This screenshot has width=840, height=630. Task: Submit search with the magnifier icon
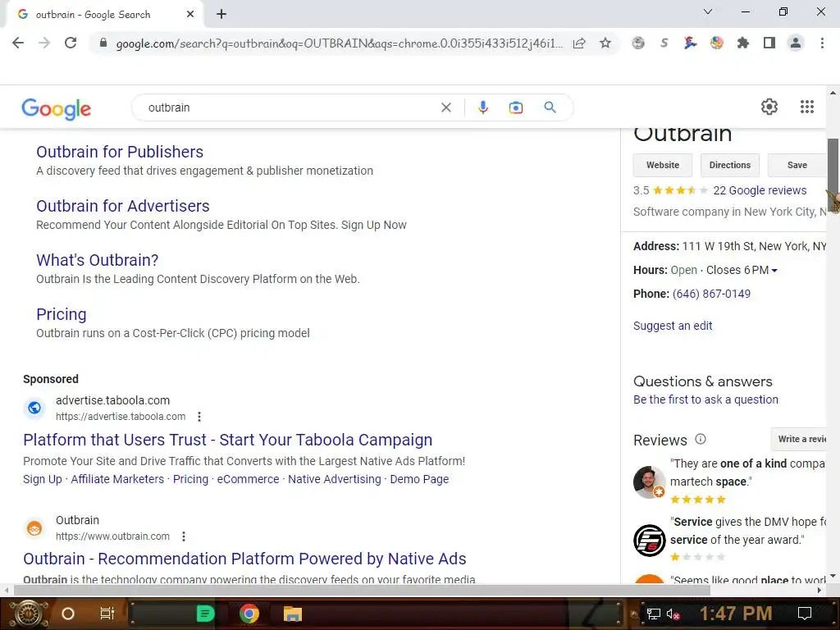click(550, 107)
